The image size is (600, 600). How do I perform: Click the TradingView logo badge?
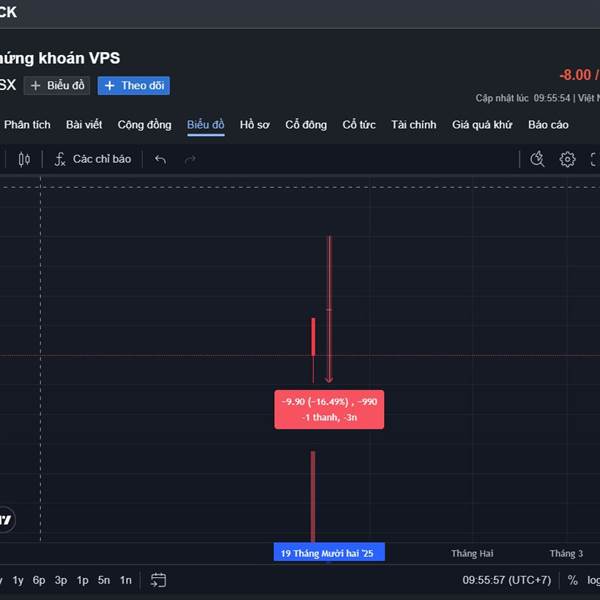click(5, 519)
